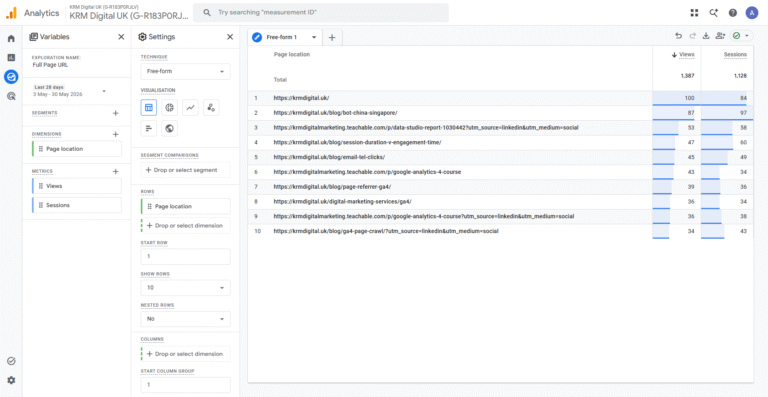Open the Show Rows dropdown
The image size is (768, 397).
pyautogui.click(x=186, y=288)
